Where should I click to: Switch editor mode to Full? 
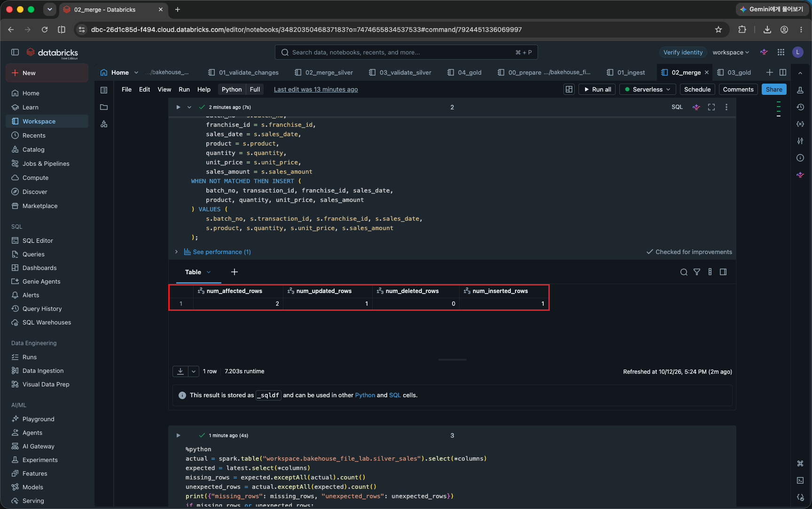pos(255,89)
